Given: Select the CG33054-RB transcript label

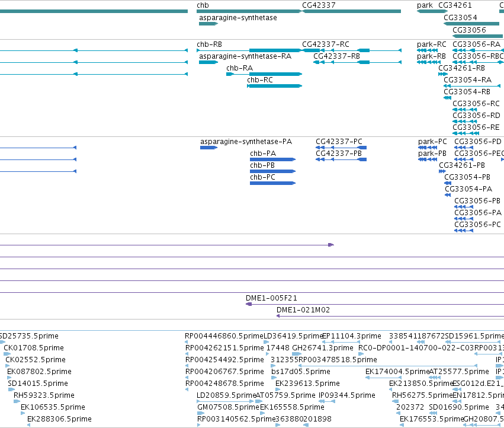Looking at the screenshot, I should coord(467,92).
